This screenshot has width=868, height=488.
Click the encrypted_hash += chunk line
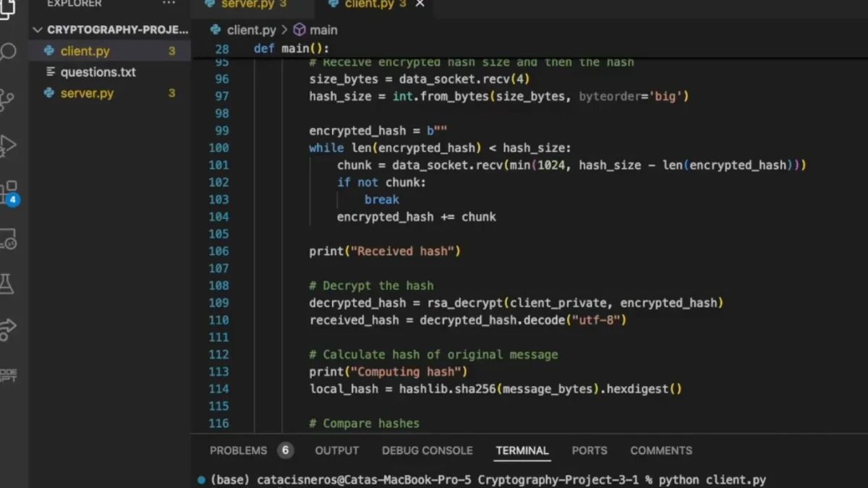click(x=417, y=217)
